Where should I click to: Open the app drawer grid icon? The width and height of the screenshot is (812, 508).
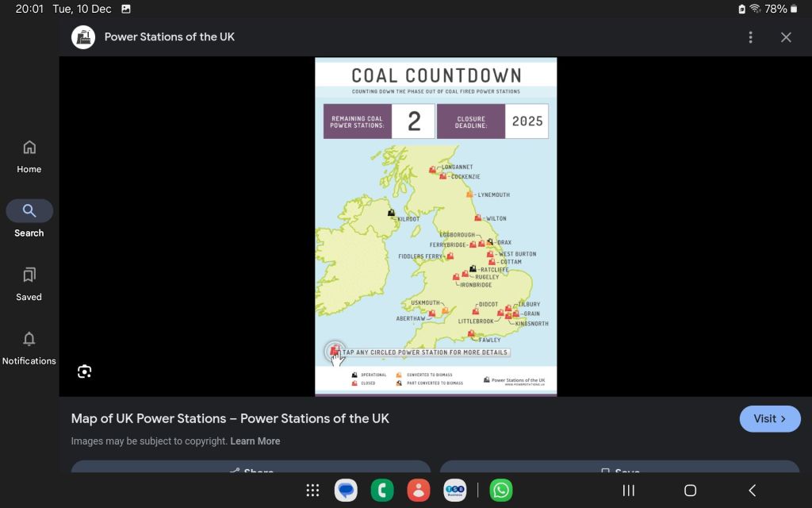pos(312,491)
